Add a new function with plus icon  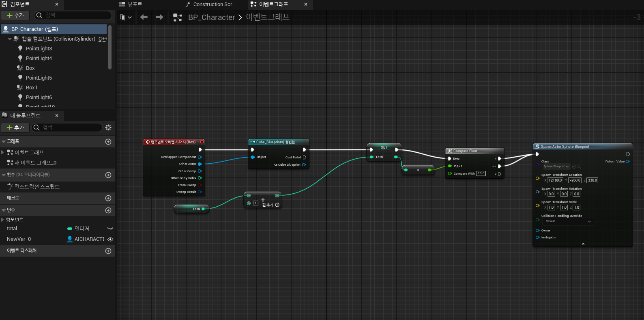tap(108, 175)
